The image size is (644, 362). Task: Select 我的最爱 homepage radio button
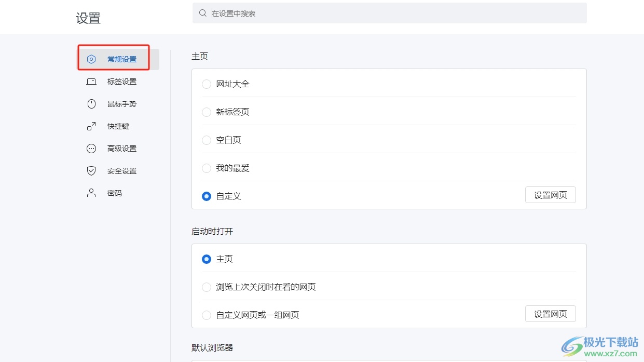(207, 168)
